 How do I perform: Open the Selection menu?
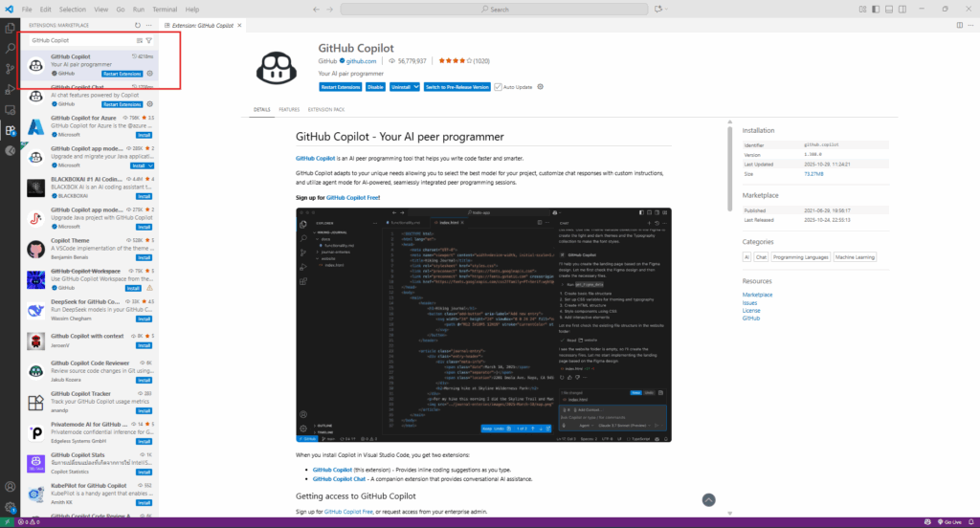pyautogui.click(x=73, y=10)
